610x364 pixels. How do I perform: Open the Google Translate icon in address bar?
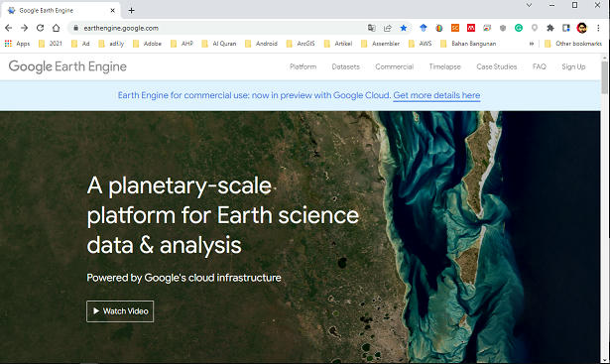(x=372, y=28)
